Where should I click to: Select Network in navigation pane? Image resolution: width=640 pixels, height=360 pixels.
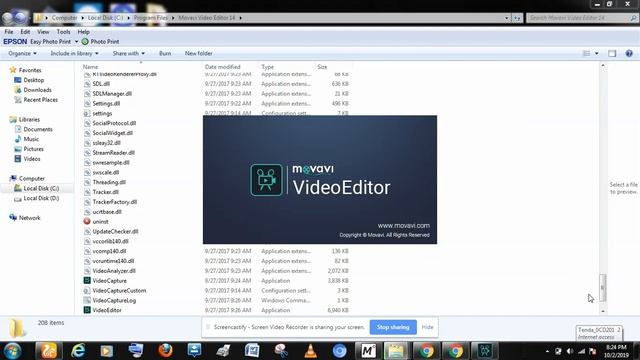tap(29, 218)
